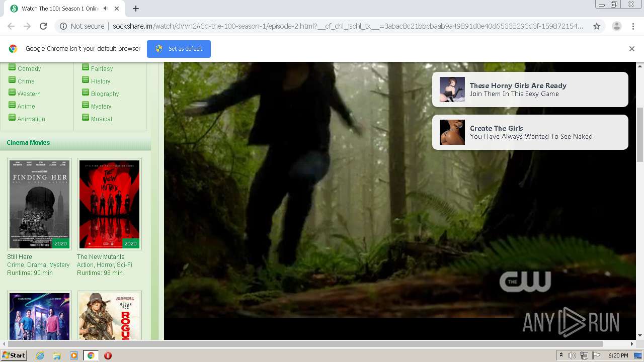Viewport: 644px width, 362px height.
Task: Click the network icon in the system tray
Action: [584, 355]
